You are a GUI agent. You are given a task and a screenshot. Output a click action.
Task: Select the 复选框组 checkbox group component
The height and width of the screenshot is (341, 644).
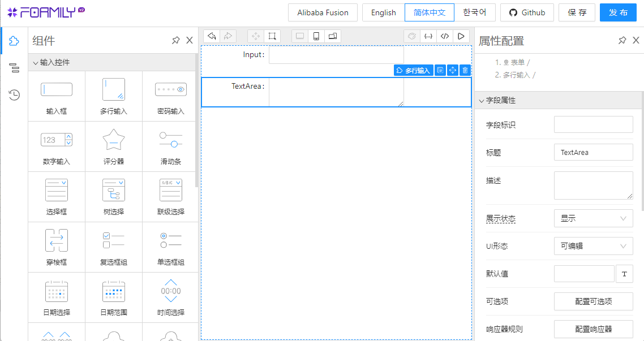tap(114, 248)
